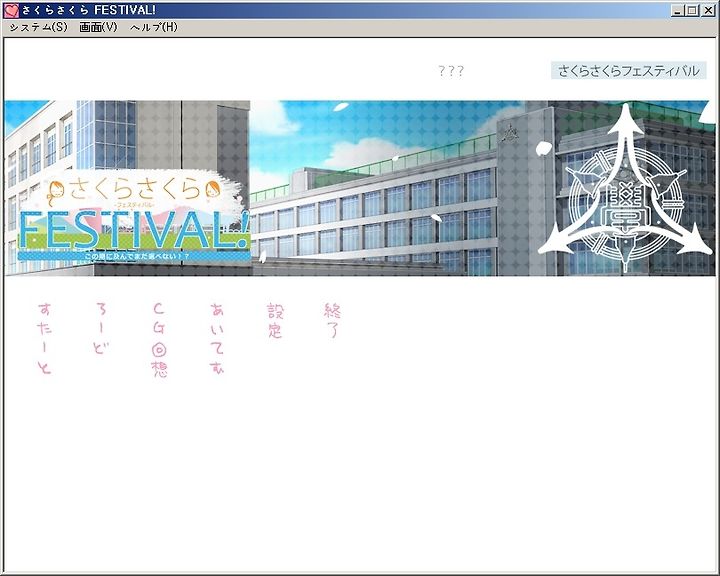Choose 終了 to quit the game
Screen dimensions: 720x576
332,321
